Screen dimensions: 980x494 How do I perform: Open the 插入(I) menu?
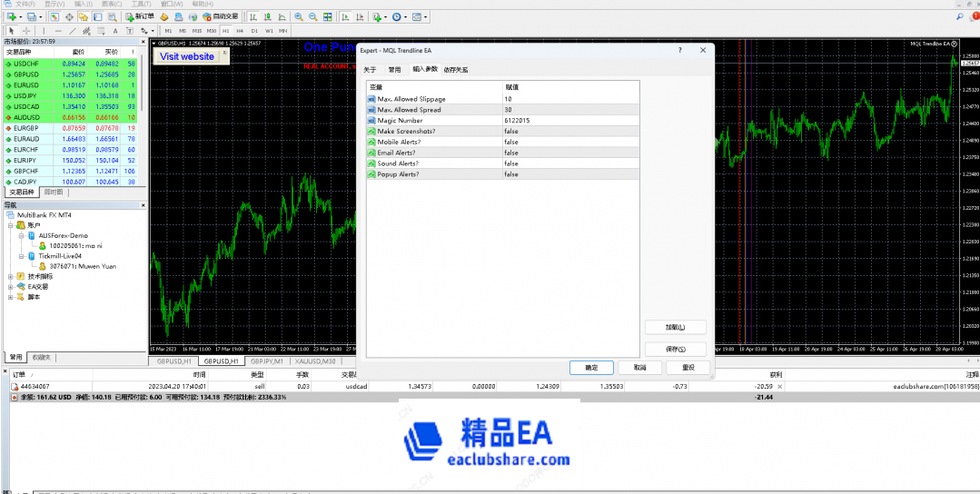(84, 4)
